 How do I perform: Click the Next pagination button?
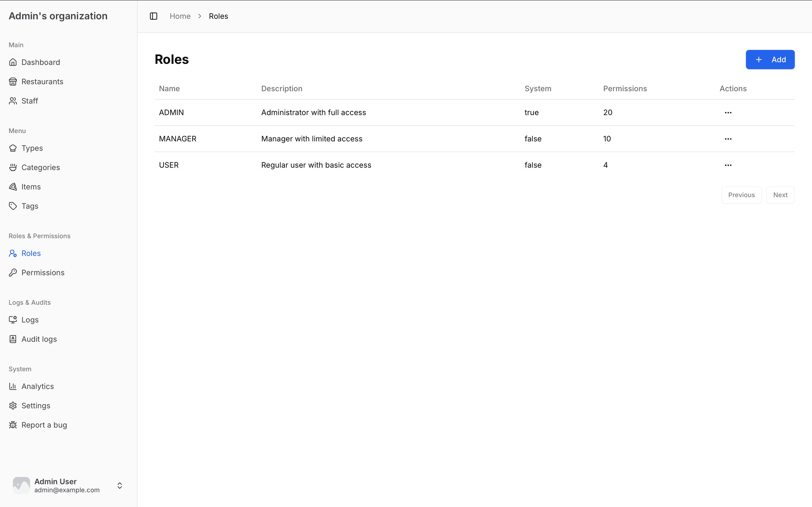point(780,195)
